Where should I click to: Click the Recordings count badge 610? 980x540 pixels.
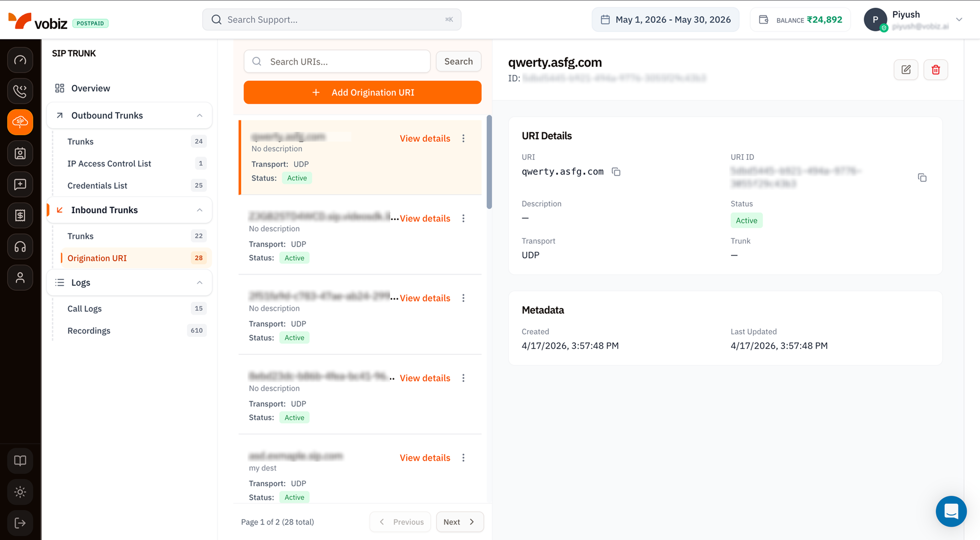[x=197, y=331]
